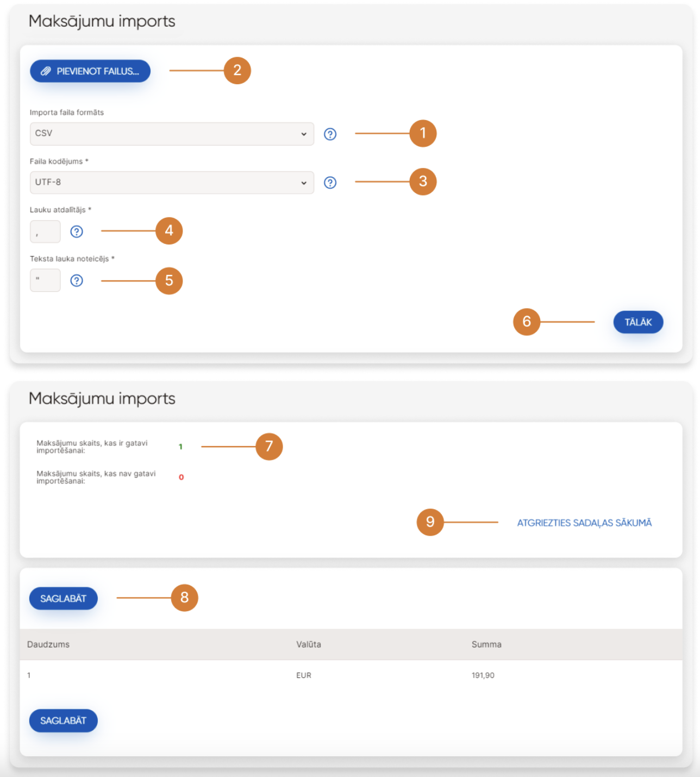Click the Daudzums column header
Screen dimensions: 700x777
48,644
